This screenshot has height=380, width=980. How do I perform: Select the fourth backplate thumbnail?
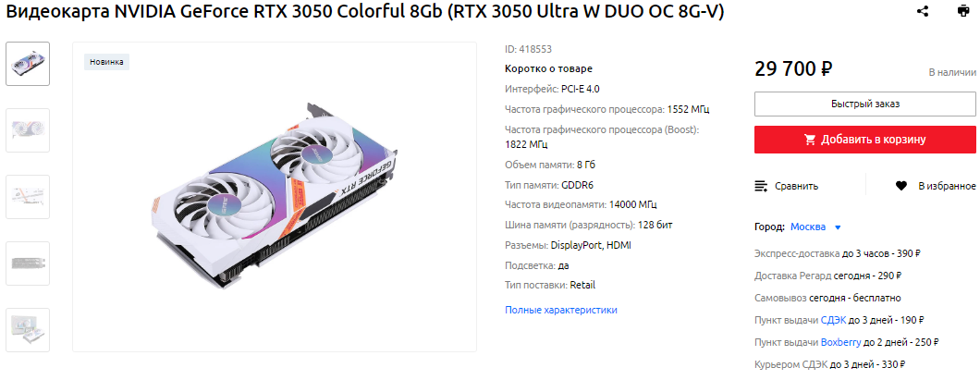coord(28,264)
